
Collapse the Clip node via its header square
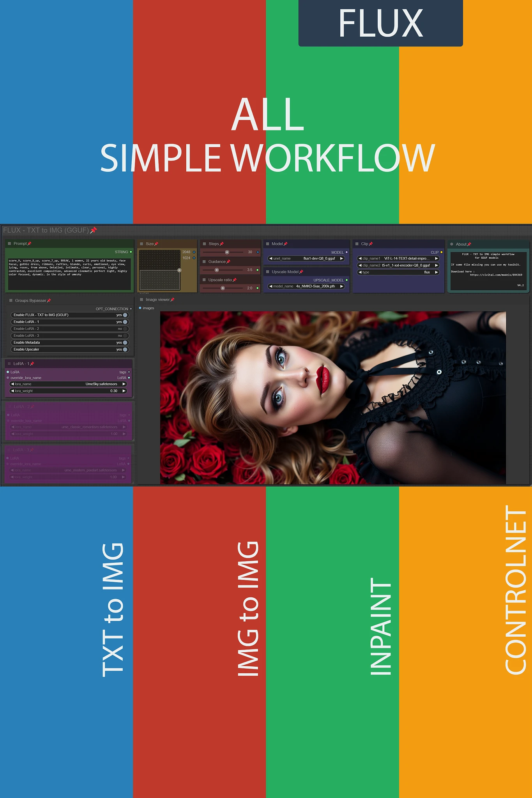coord(357,244)
